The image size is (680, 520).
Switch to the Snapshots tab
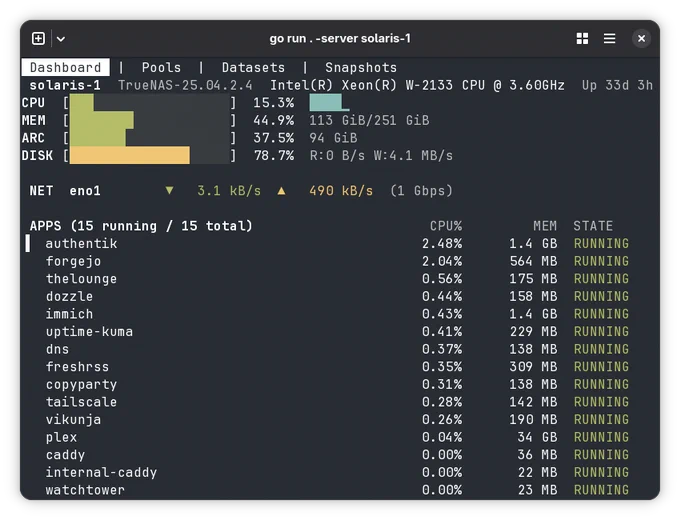coord(361,68)
